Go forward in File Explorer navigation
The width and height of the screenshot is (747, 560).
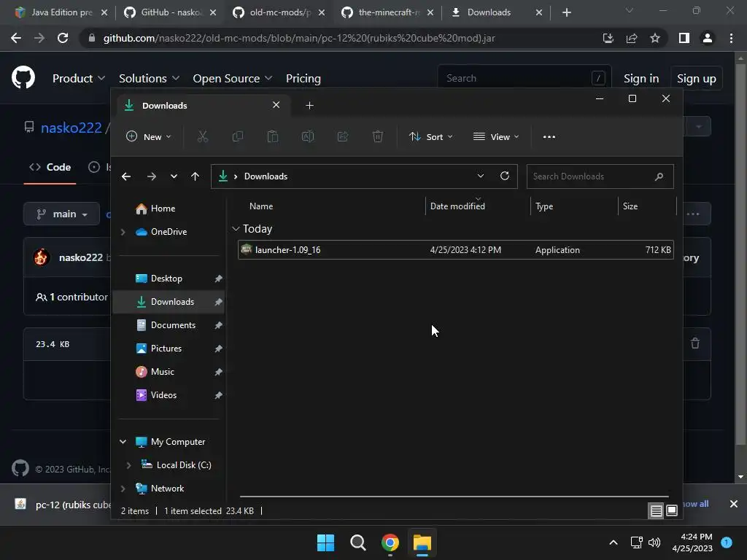(x=152, y=176)
